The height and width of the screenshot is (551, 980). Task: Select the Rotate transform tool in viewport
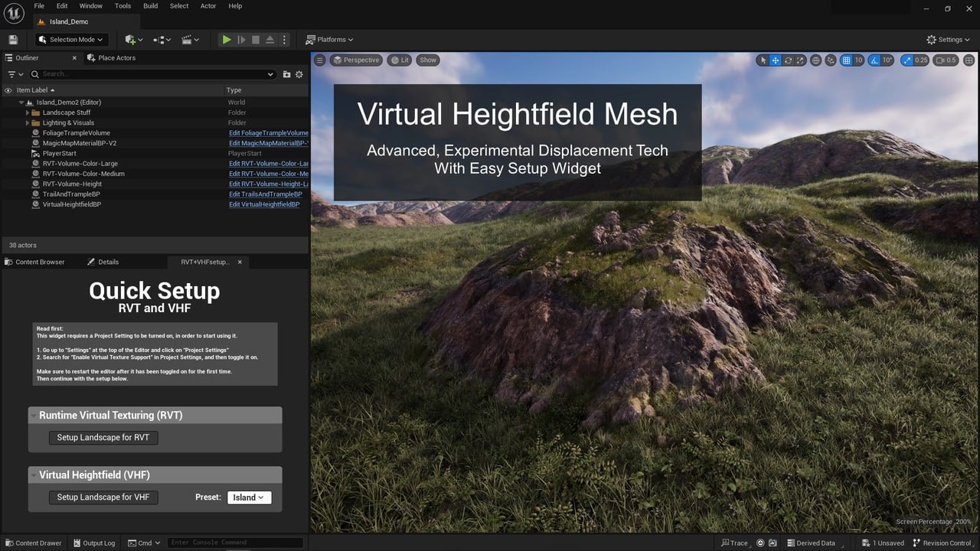click(788, 60)
